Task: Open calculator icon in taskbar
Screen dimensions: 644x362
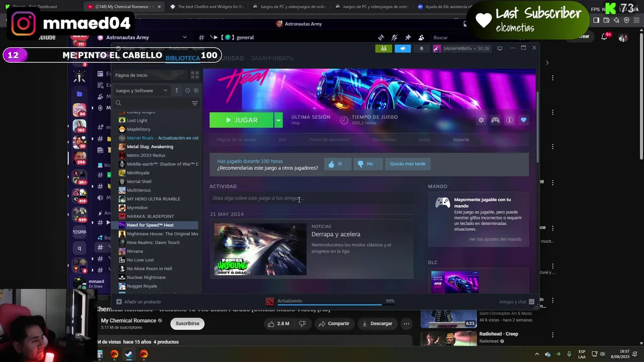Action: tap(100, 354)
